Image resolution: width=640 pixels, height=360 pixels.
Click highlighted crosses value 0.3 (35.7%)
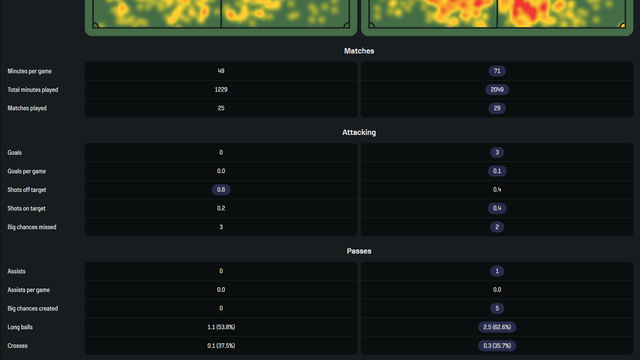[497, 346]
